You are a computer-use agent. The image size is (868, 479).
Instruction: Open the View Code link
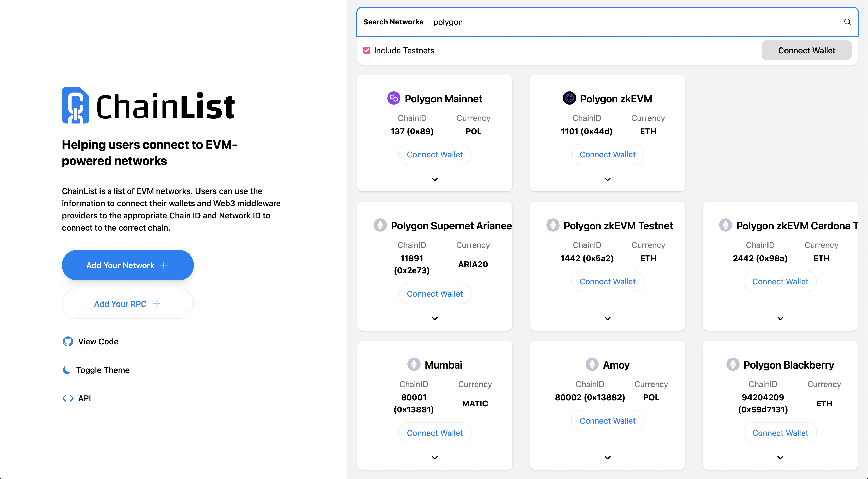click(x=98, y=341)
